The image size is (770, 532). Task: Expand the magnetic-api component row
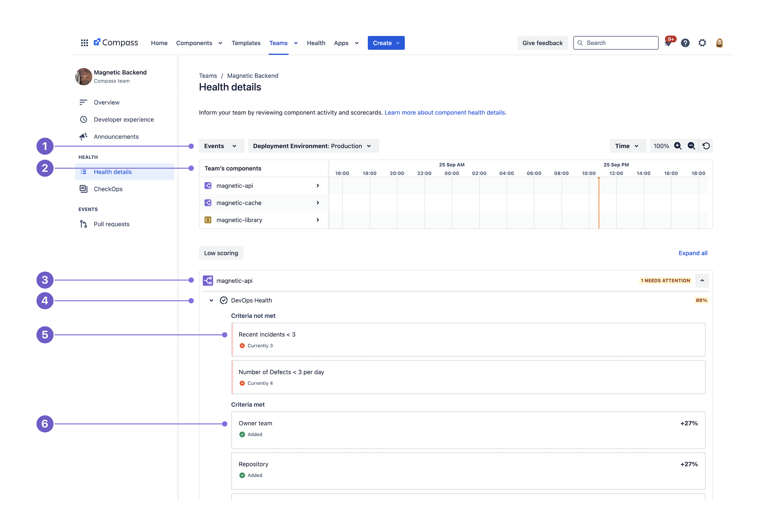coord(317,185)
